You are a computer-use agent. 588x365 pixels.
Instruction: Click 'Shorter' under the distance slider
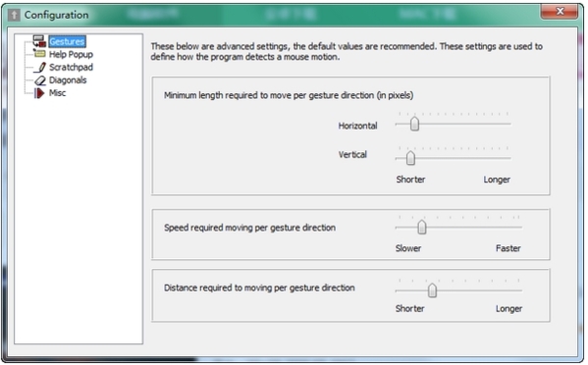pos(410,309)
